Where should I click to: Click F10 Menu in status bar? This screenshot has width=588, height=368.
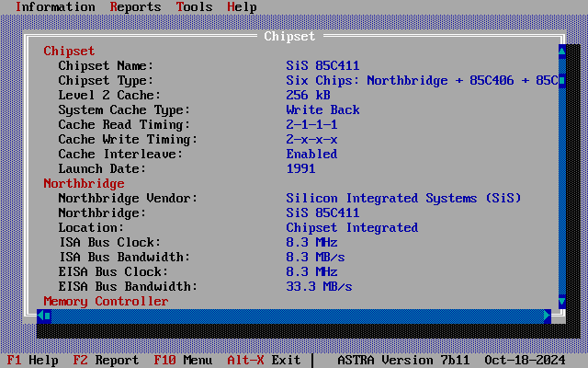[184, 360]
